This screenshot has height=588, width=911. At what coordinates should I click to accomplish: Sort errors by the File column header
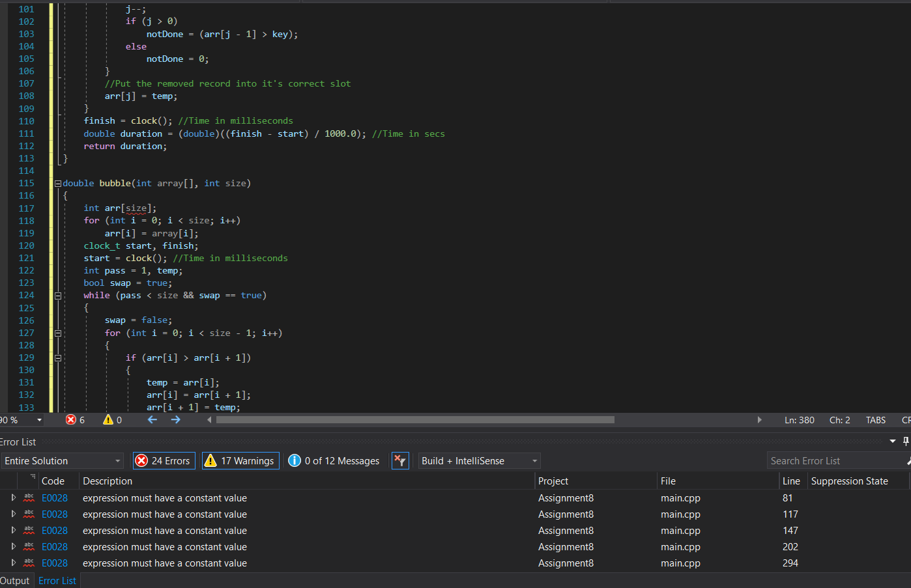click(x=718, y=481)
